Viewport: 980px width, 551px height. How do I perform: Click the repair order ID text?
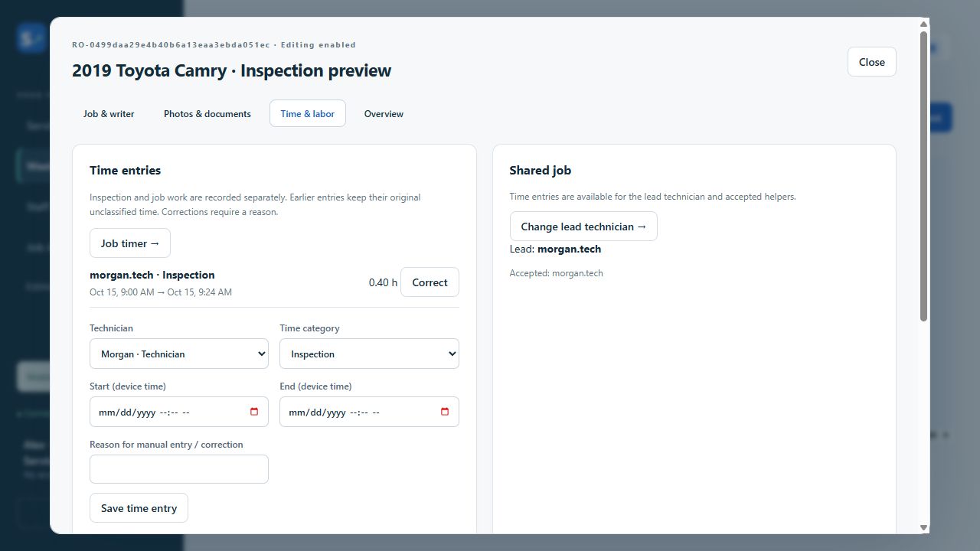(x=171, y=45)
